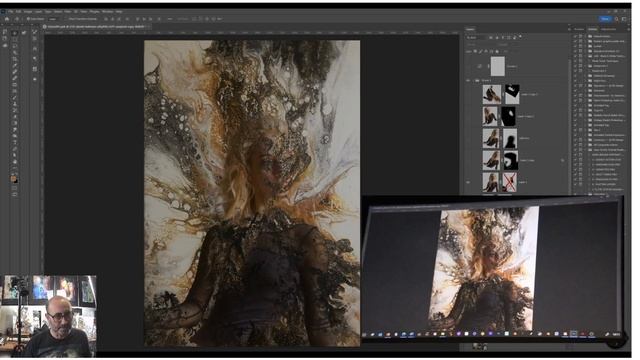The image size is (640, 360).
Task: Open the layer filter kind dropdown
Action: coord(476,38)
